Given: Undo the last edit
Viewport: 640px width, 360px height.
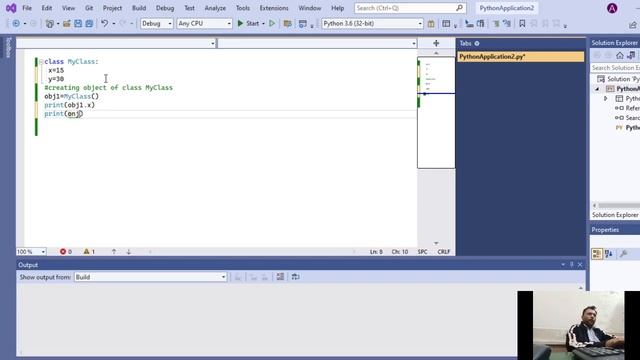Looking at the screenshot, I should tap(104, 24).
